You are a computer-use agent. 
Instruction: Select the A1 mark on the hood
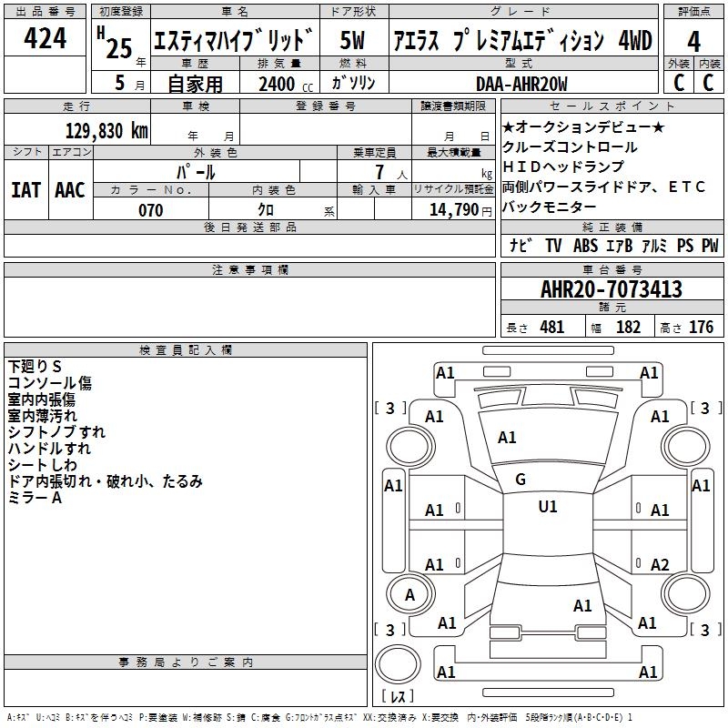click(x=507, y=437)
